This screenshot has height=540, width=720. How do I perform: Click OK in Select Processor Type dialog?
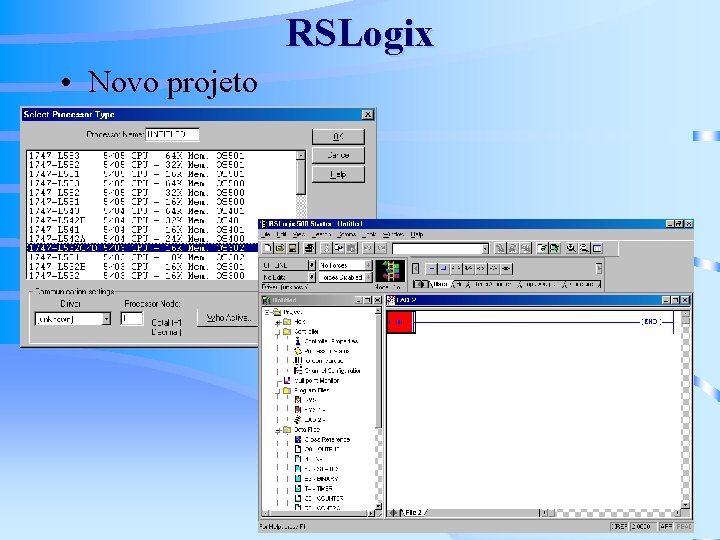(338, 136)
